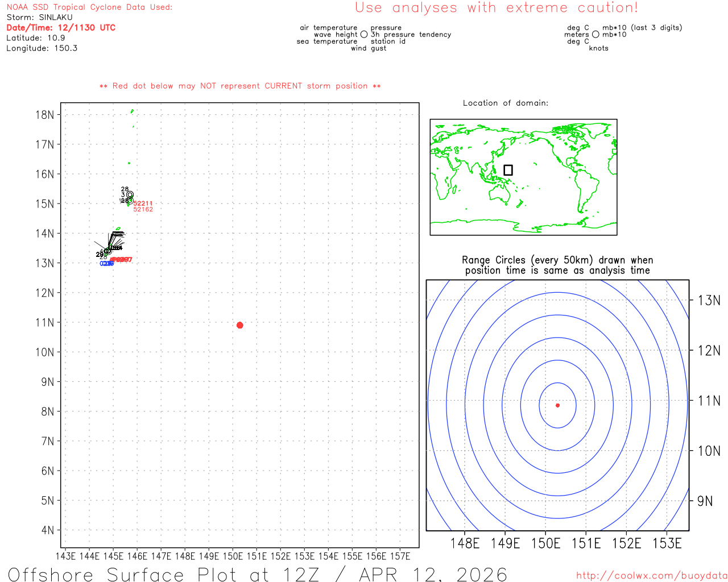Click the 6N latitude axis label
The image size is (728, 582).
48,471
